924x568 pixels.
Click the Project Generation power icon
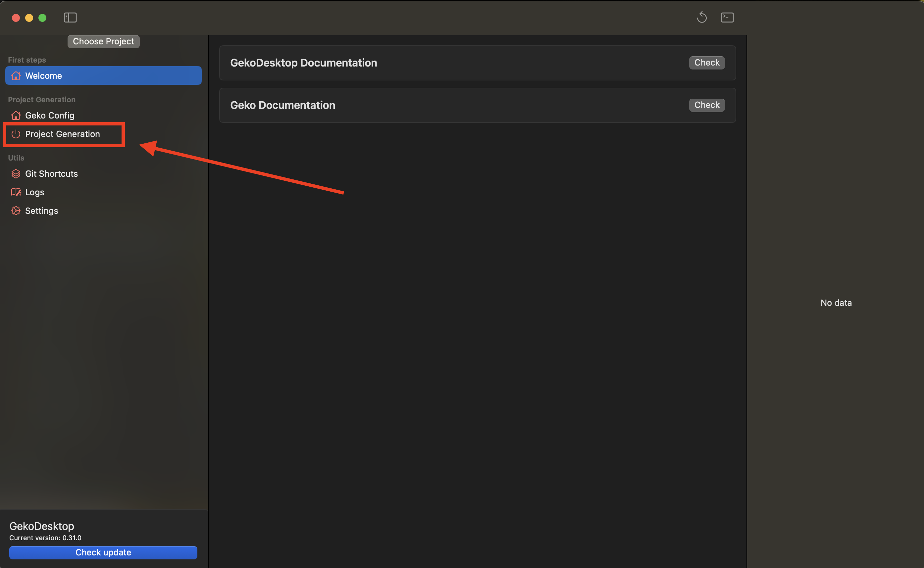[16, 134]
